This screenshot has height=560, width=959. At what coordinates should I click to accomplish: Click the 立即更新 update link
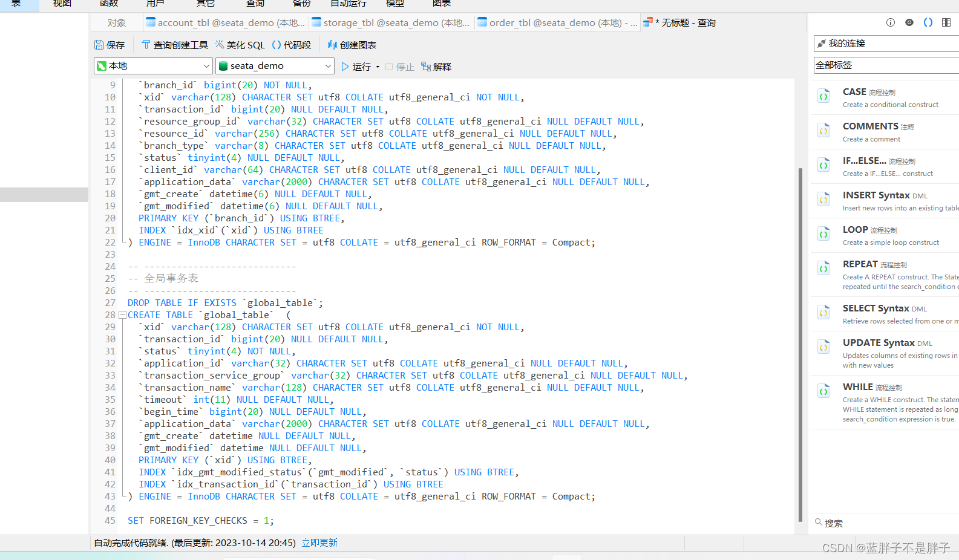point(319,543)
